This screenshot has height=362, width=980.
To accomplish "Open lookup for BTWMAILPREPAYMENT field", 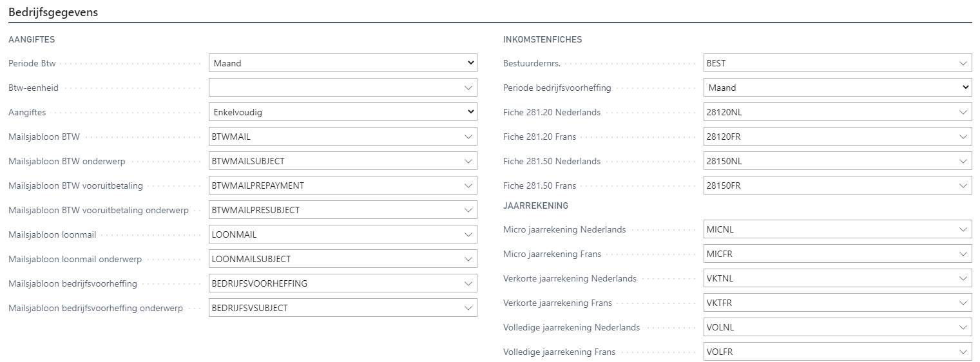I will (468, 186).
